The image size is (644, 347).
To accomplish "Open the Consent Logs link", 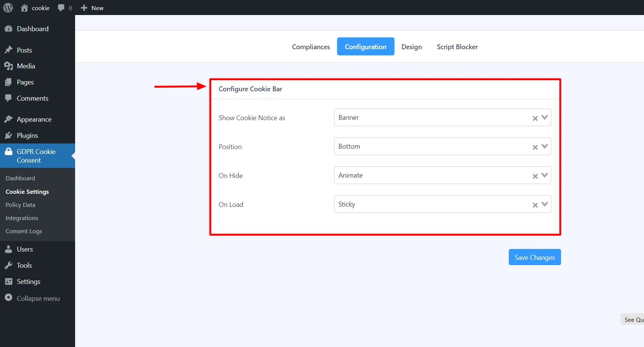I will click(x=24, y=231).
